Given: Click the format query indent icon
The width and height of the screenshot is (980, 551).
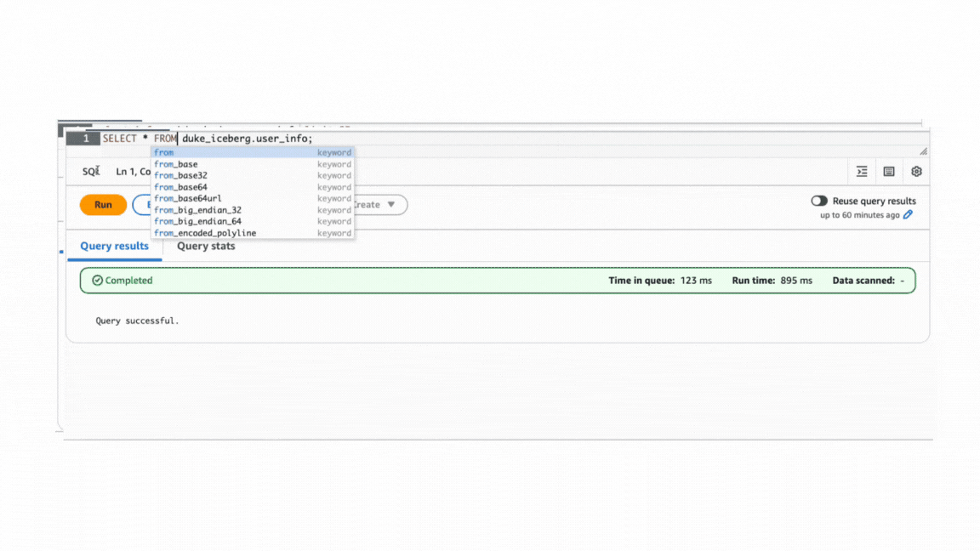Looking at the screenshot, I should pyautogui.click(x=862, y=171).
